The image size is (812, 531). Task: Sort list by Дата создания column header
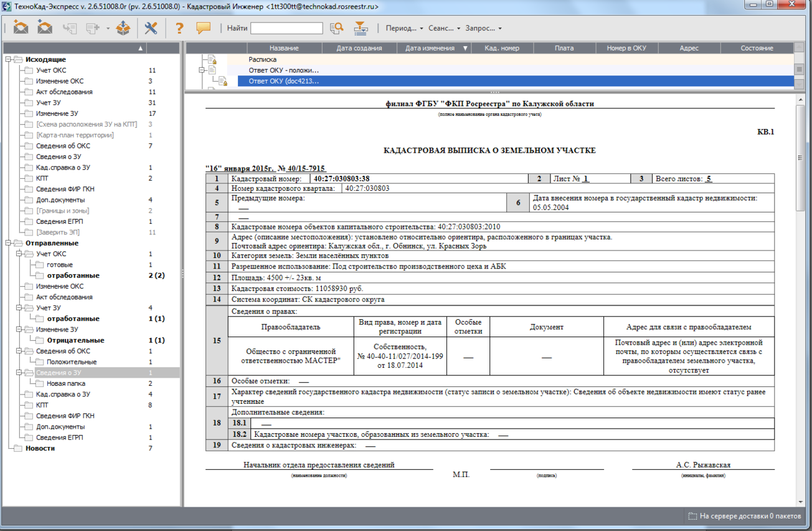tap(359, 48)
